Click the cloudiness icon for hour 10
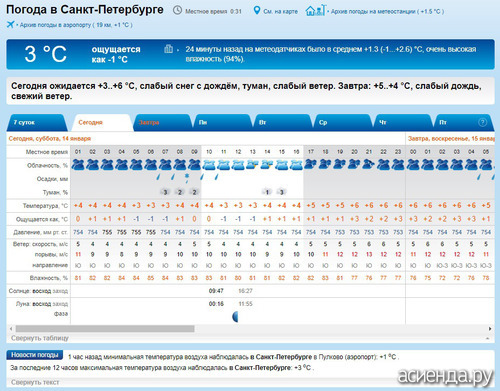 tap(209, 165)
